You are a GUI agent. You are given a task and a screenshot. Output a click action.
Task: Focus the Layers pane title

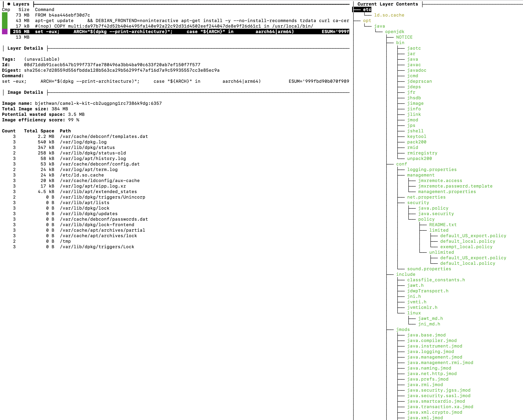coord(21,4)
